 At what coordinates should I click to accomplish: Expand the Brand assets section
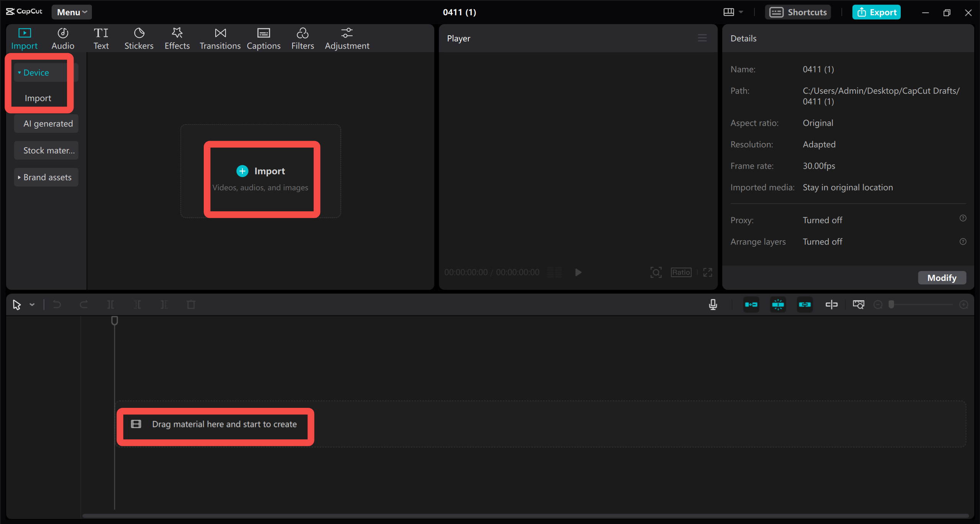pos(46,177)
